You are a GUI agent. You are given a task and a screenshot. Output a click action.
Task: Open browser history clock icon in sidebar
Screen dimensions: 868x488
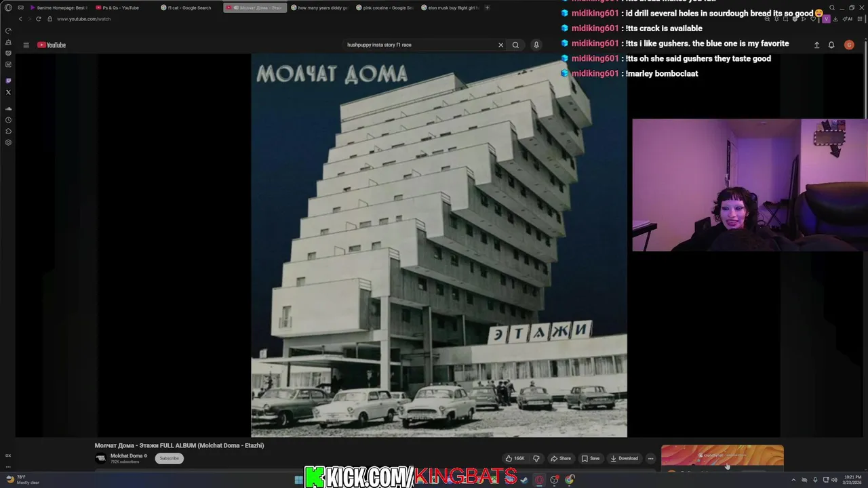tap(8, 120)
